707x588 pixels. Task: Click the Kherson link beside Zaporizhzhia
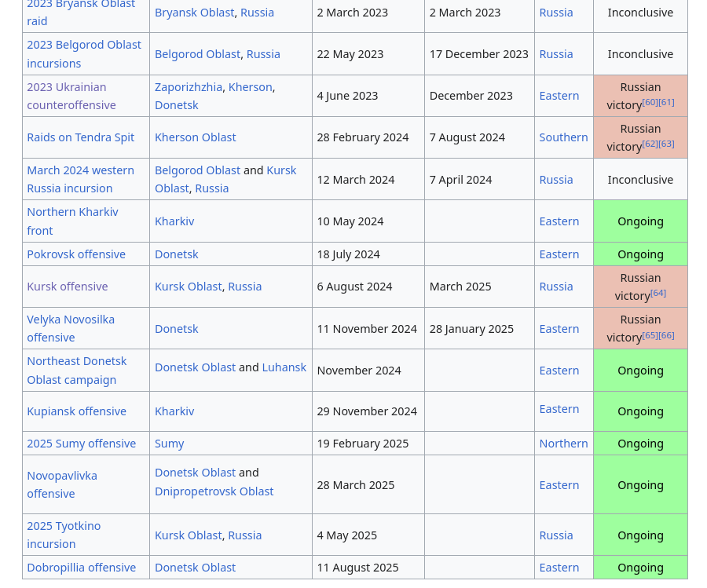point(251,87)
